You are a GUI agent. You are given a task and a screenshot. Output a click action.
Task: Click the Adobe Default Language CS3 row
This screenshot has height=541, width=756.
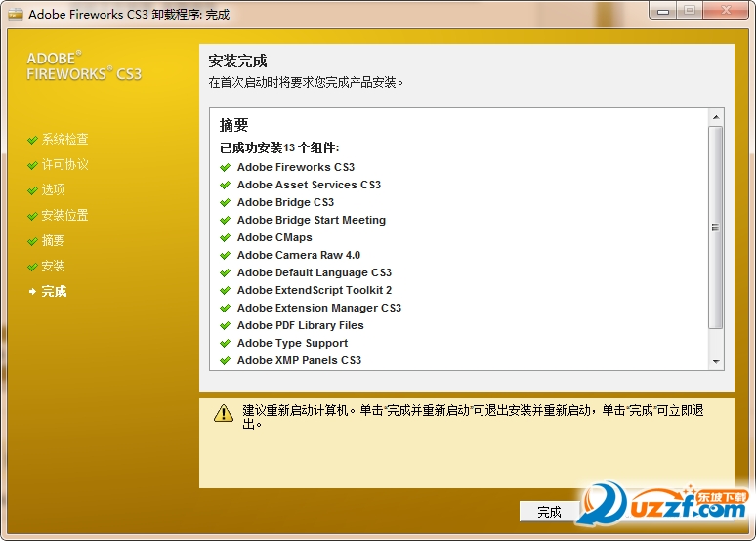(315, 272)
